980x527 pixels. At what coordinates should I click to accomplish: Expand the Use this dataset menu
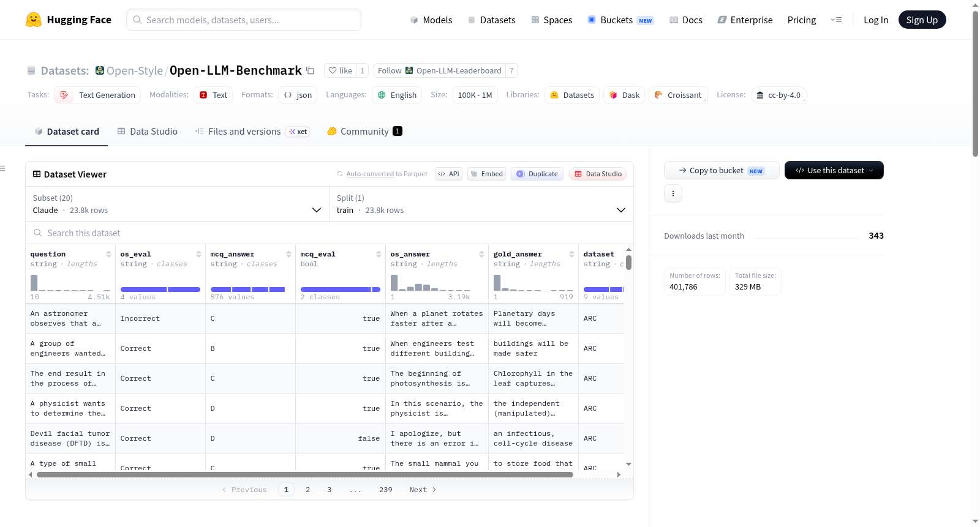tap(834, 170)
